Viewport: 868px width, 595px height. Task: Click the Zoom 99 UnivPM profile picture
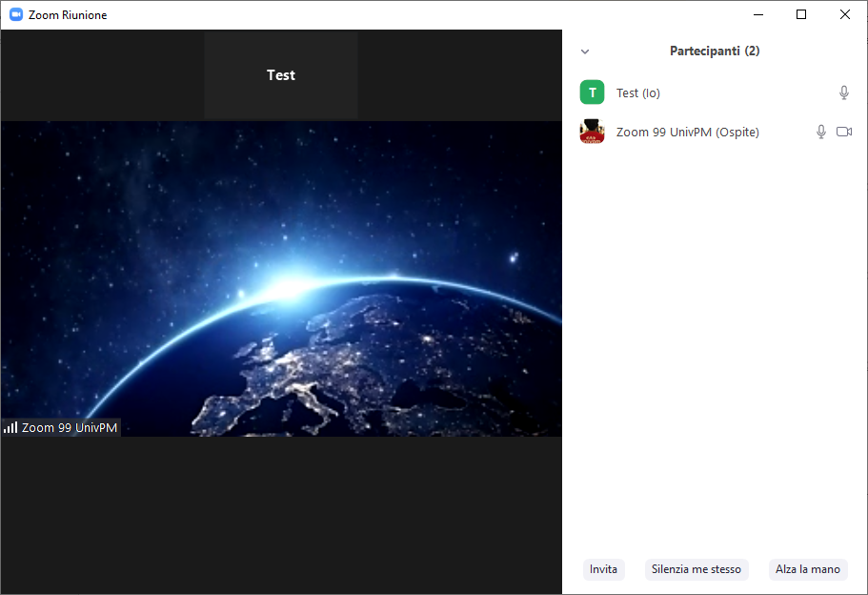pos(592,132)
